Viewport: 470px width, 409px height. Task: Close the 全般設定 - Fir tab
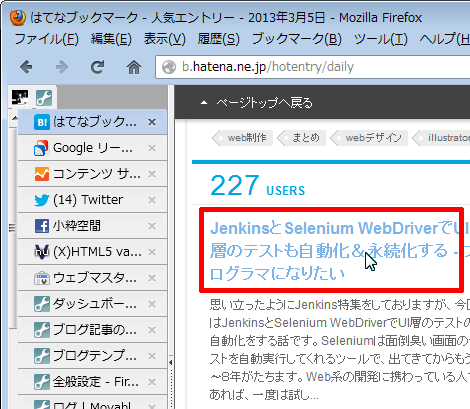(x=152, y=382)
